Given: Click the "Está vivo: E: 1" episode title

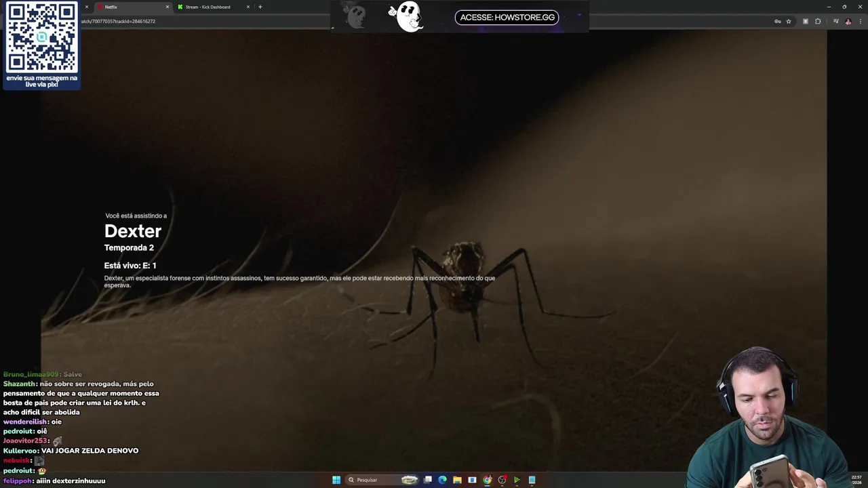Looking at the screenshot, I should click(130, 266).
